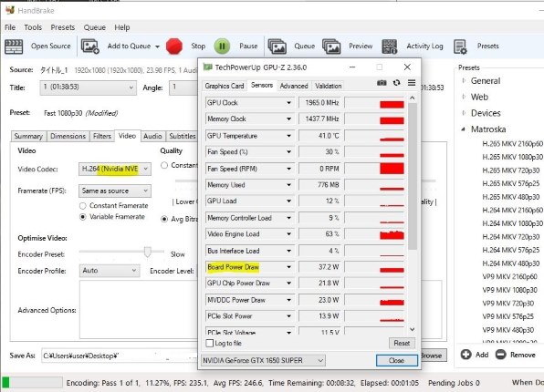Viewport: 544px width, 392px height.
Task: Click the Reset button in GPU-Z
Action: click(x=402, y=343)
